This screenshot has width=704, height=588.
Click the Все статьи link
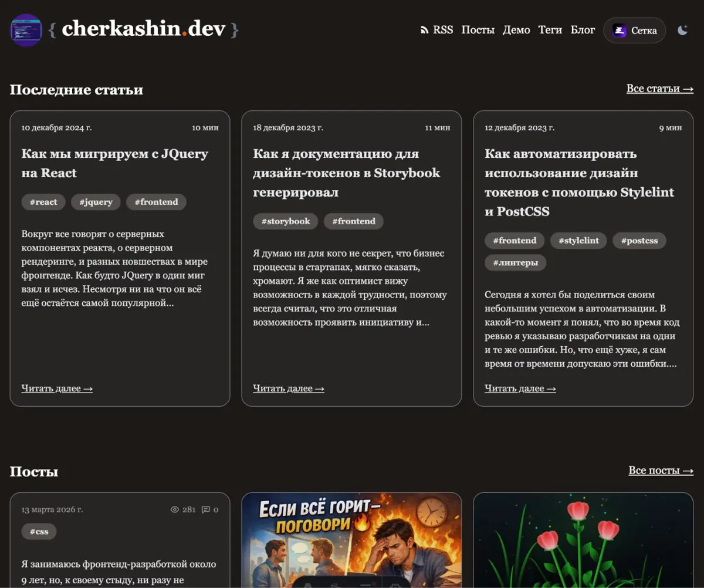pos(659,89)
